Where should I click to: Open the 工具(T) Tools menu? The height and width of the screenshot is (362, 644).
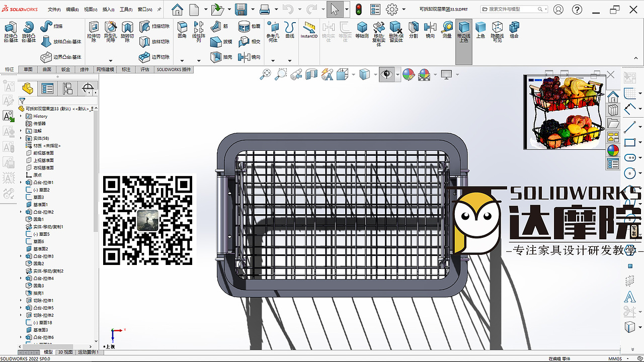(x=126, y=10)
